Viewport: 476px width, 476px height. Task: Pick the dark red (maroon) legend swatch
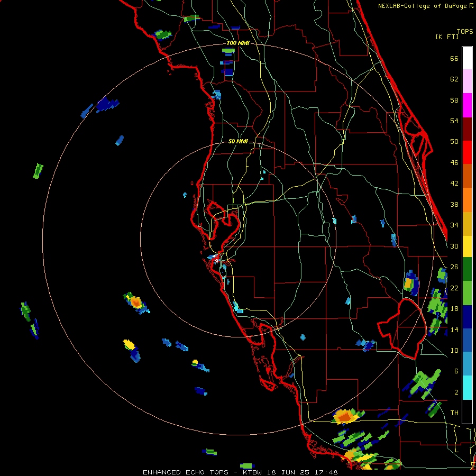467,130
